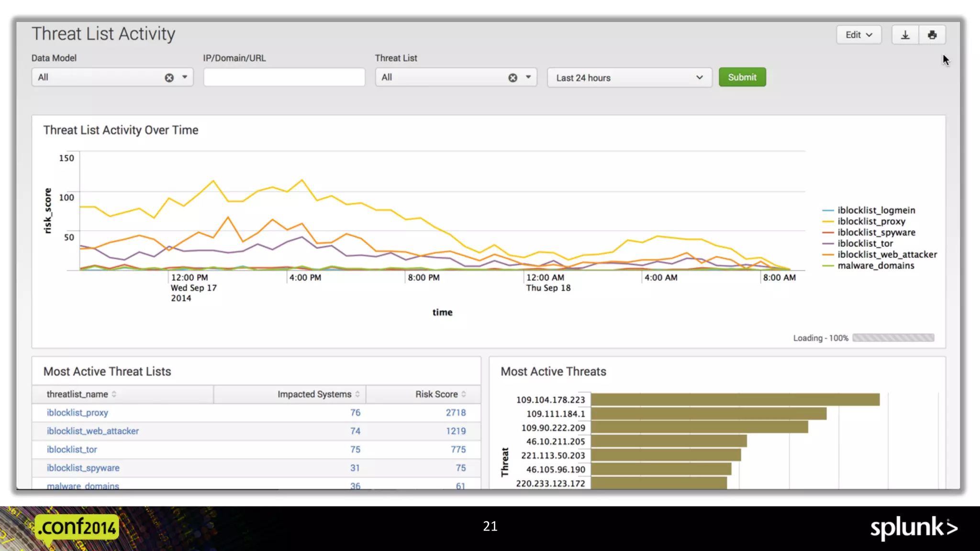Viewport: 980px width, 551px height.
Task: Open the iblocklist_web_attacker link
Action: (x=93, y=431)
